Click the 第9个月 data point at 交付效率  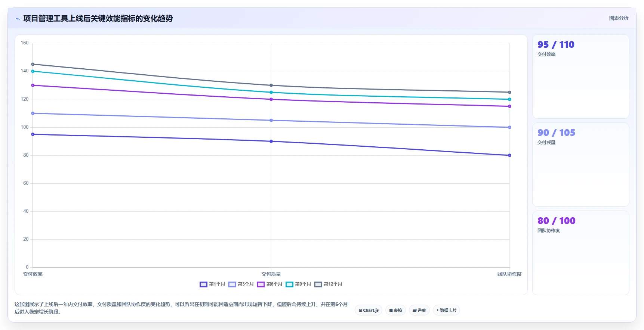33,71
